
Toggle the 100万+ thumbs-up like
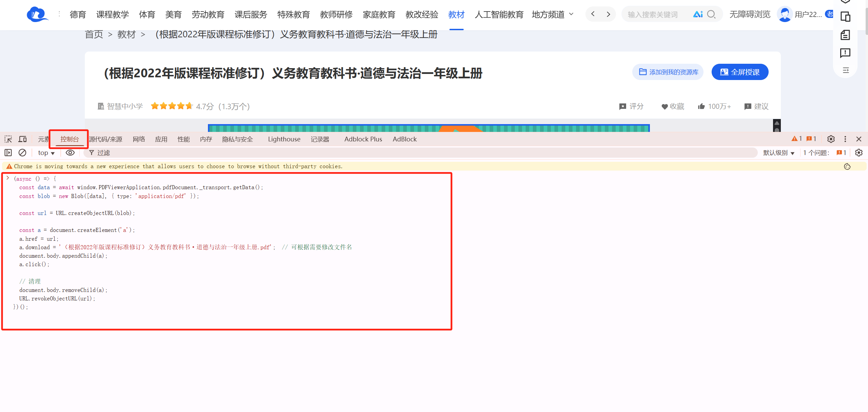(701, 106)
